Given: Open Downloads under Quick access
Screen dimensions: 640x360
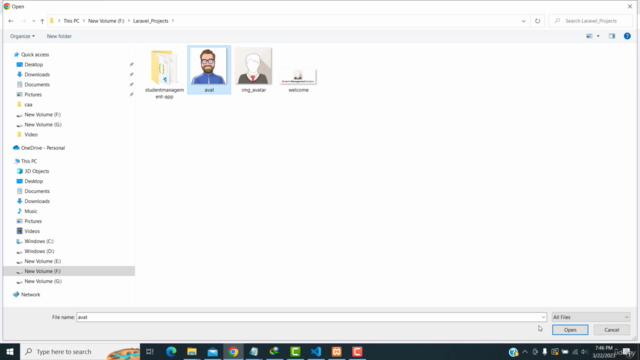Looking at the screenshot, I should (x=37, y=74).
